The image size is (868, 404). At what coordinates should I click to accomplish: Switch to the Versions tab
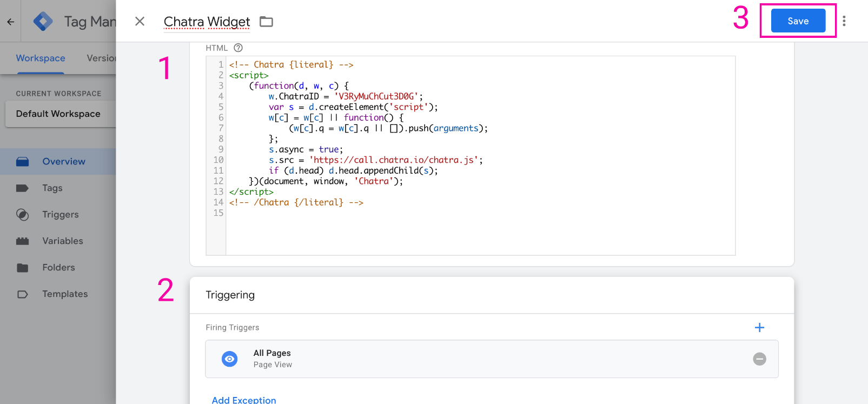[x=102, y=58]
